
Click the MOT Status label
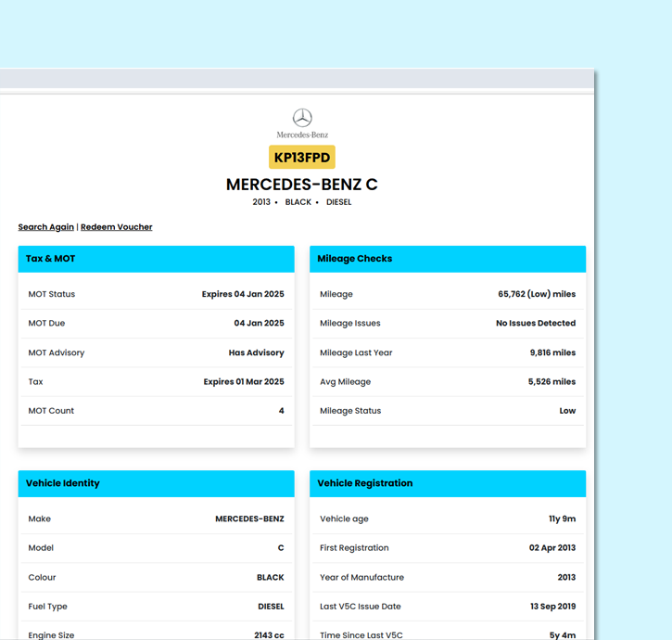tap(51, 294)
